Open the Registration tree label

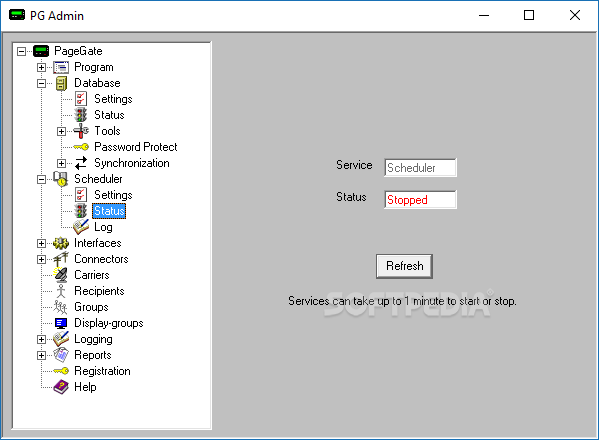[102, 371]
